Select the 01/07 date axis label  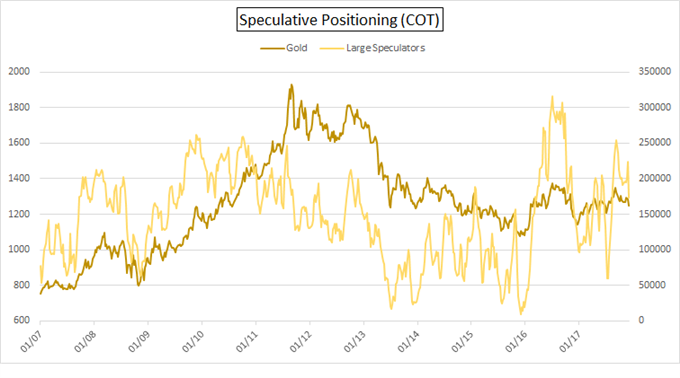(x=32, y=340)
